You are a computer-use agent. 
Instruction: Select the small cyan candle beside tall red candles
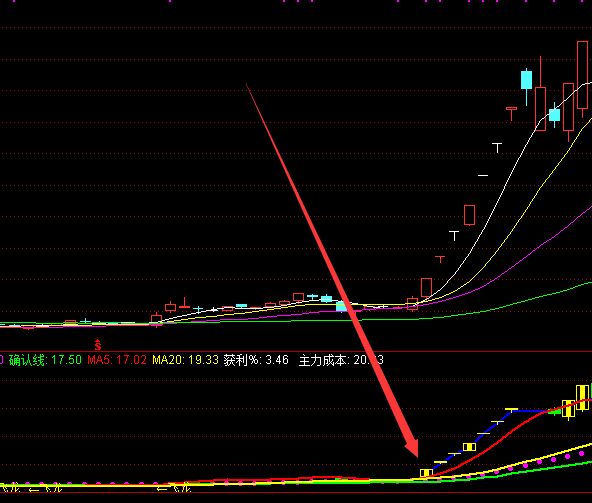tap(554, 115)
